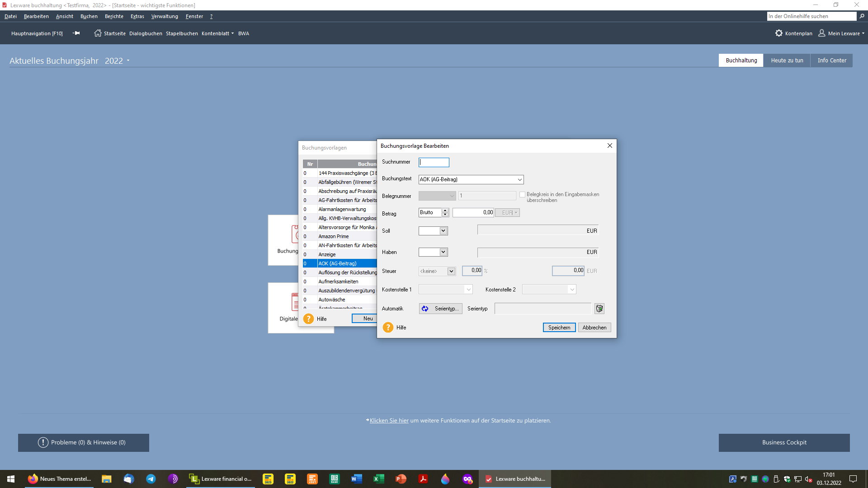Screen dimensions: 868x488
Task: Increase Brutto spinner with up arrow
Action: point(445,211)
